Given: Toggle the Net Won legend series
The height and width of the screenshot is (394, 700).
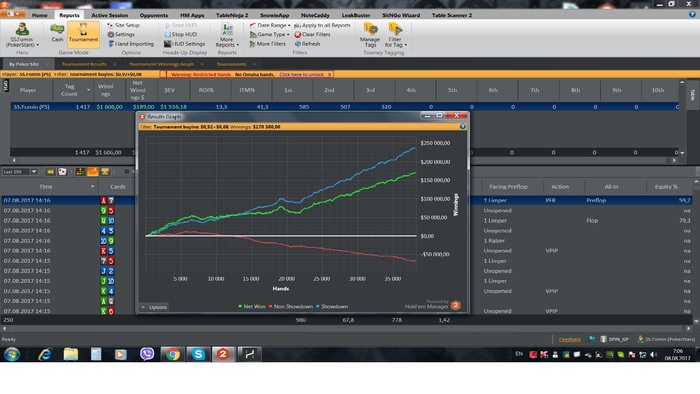Looking at the screenshot, I should (252, 307).
